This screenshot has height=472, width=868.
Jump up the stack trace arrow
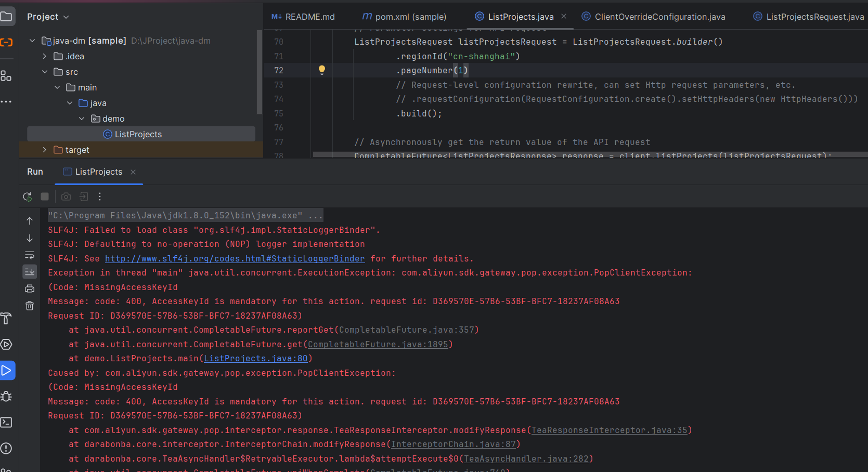pos(30,221)
